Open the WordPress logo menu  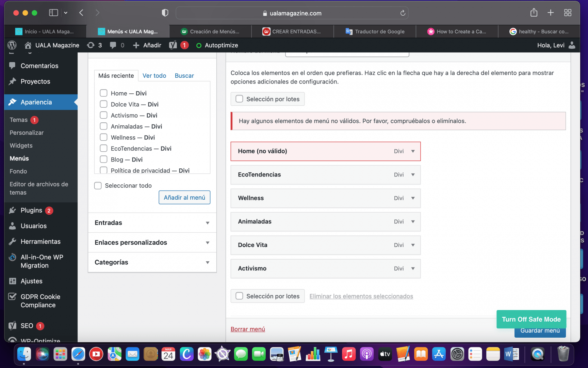[12, 45]
